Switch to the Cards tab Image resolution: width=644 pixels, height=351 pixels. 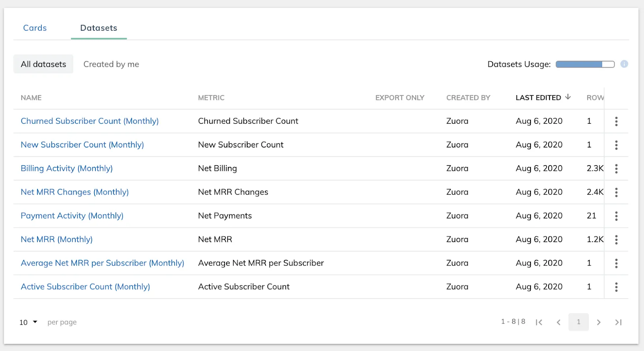tap(35, 28)
